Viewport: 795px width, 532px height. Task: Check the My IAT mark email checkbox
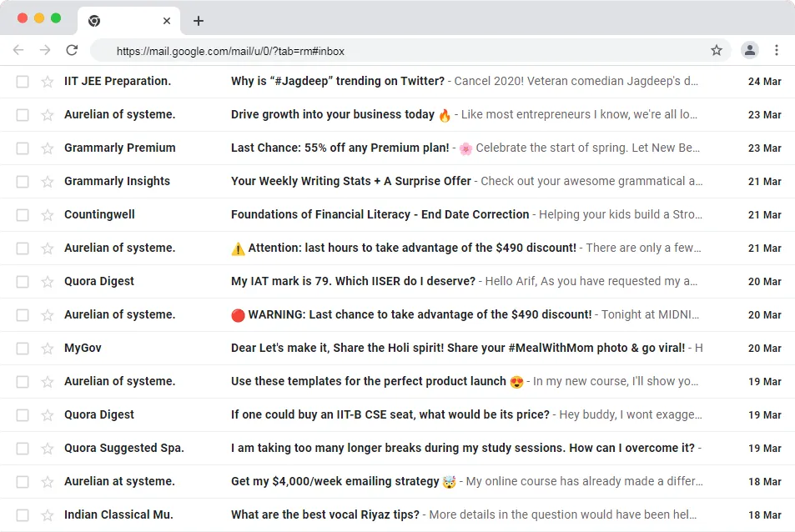click(x=23, y=282)
